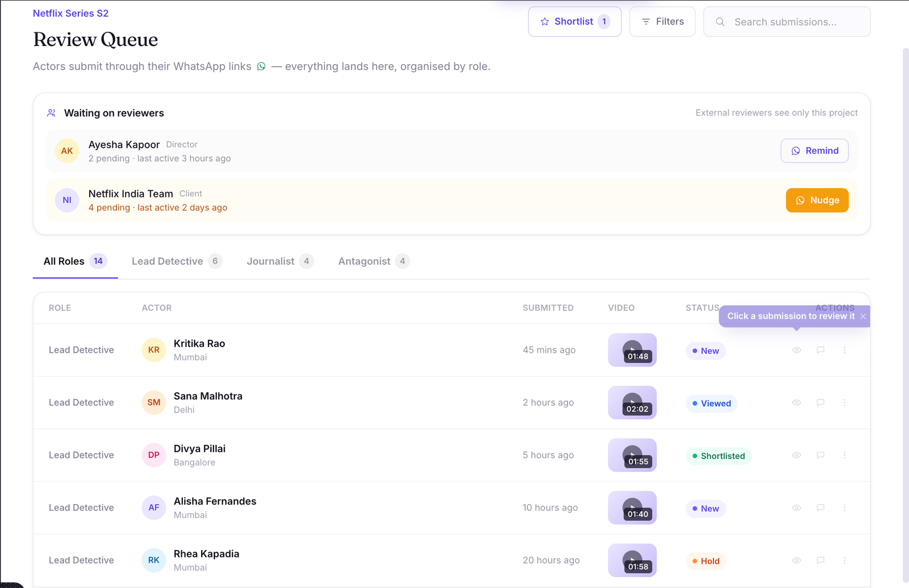Click the KR avatar for Kritika Rao
The height and width of the screenshot is (588, 909).
tap(154, 350)
